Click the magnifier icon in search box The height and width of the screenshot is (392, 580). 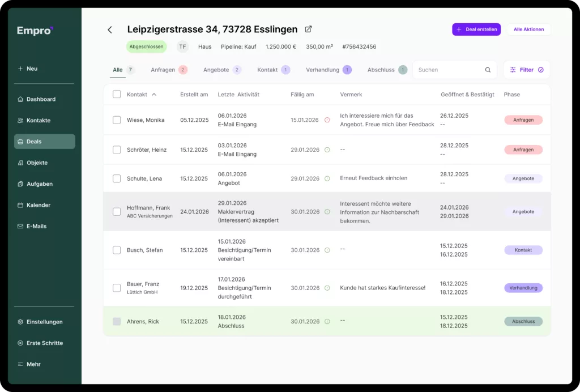click(x=488, y=70)
